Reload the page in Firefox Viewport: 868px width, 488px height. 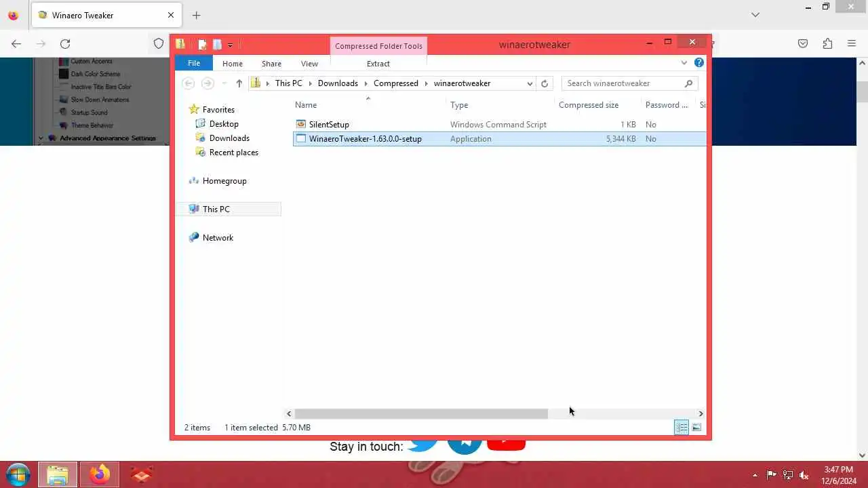point(65,43)
